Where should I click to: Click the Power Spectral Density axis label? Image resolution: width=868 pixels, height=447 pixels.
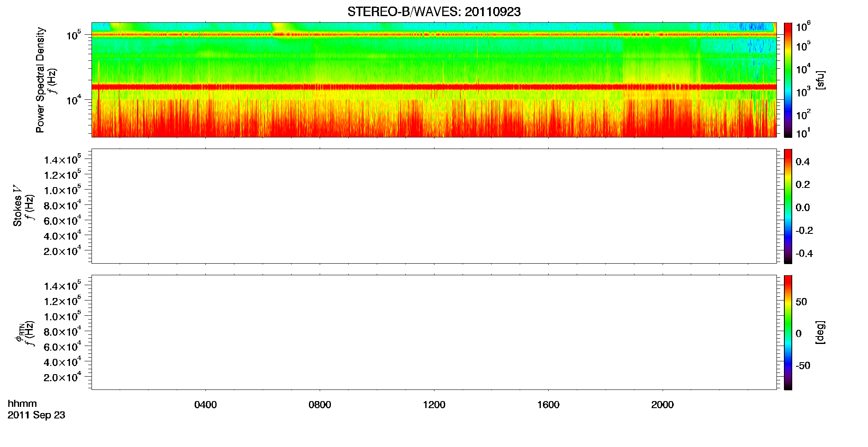[x=40, y=80]
